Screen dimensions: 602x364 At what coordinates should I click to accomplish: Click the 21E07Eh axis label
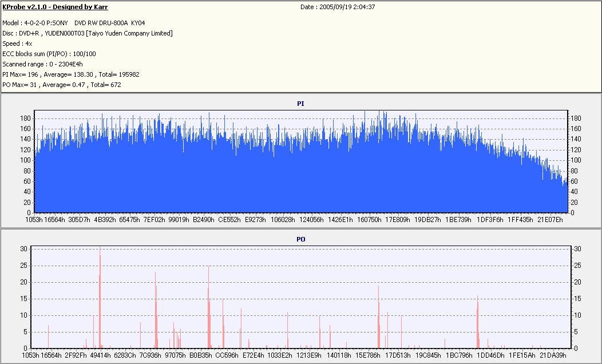550,220
